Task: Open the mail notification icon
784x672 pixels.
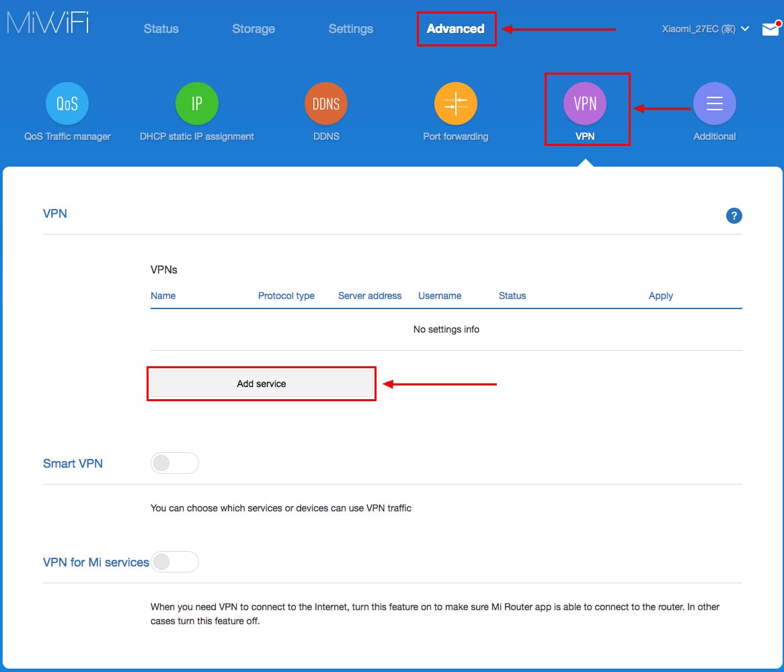Action: pos(771,29)
